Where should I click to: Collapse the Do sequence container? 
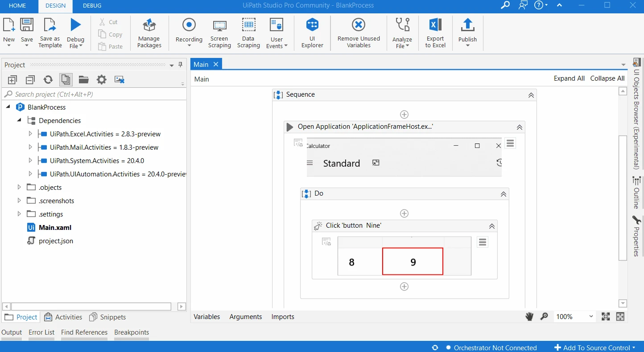pyautogui.click(x=504, y=194)
